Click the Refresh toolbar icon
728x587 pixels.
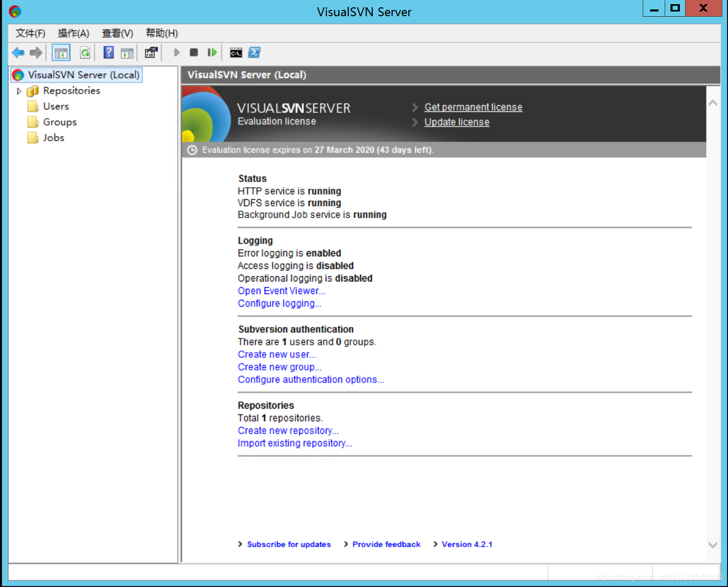coord(85,52)
